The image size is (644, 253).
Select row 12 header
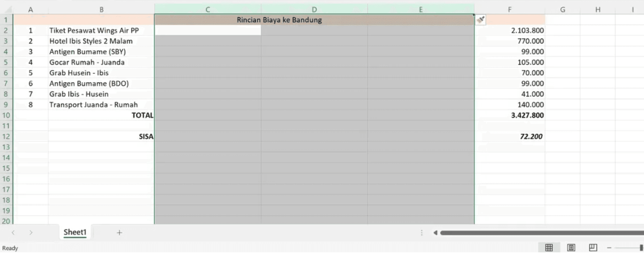6,136
